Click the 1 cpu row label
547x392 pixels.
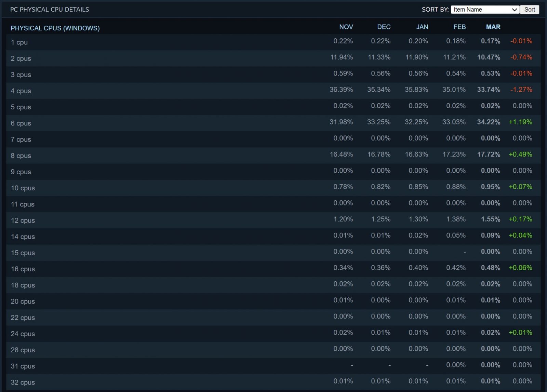19,42
